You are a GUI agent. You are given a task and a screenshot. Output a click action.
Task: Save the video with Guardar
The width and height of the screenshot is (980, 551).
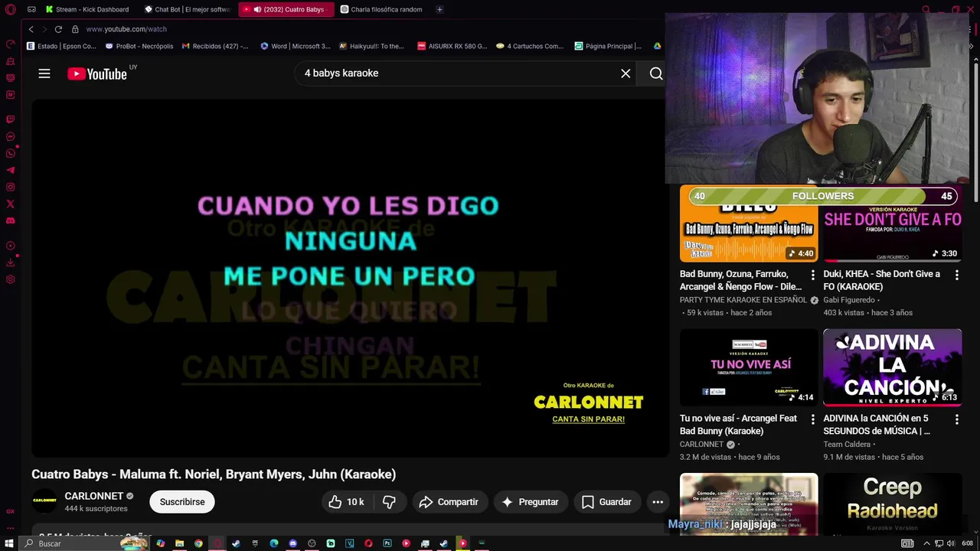click(x=606, y=502)
